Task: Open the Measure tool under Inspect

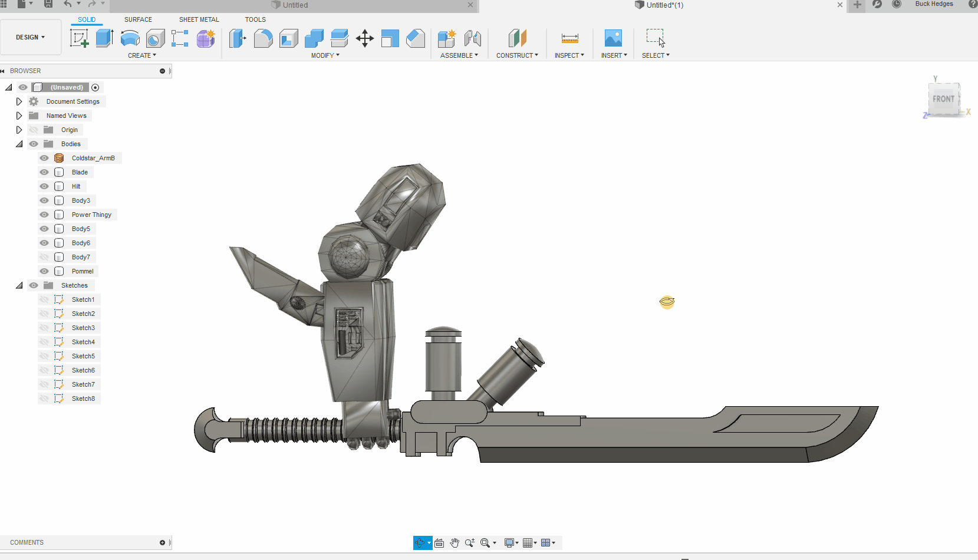Action: tap(569, 38)
